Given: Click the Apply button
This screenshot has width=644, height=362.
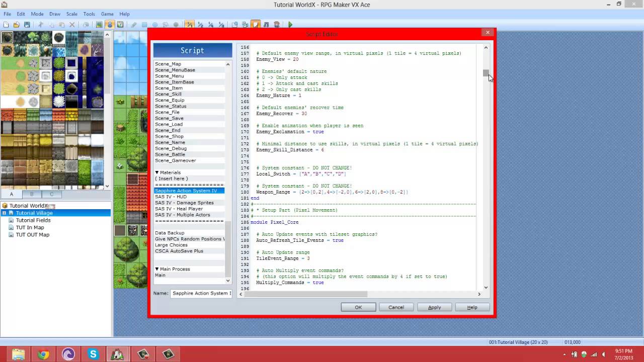Looking at the screenshot, I should point(434,307).
